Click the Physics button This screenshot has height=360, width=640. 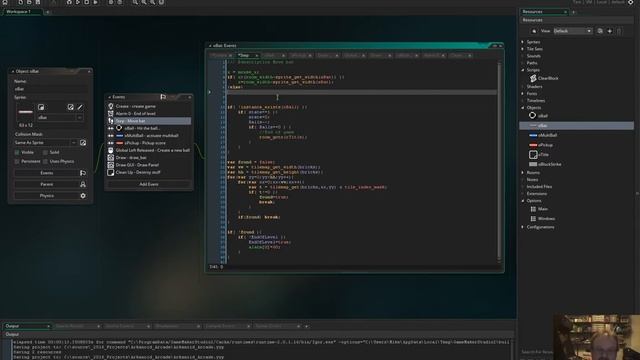tap(47, 196)
